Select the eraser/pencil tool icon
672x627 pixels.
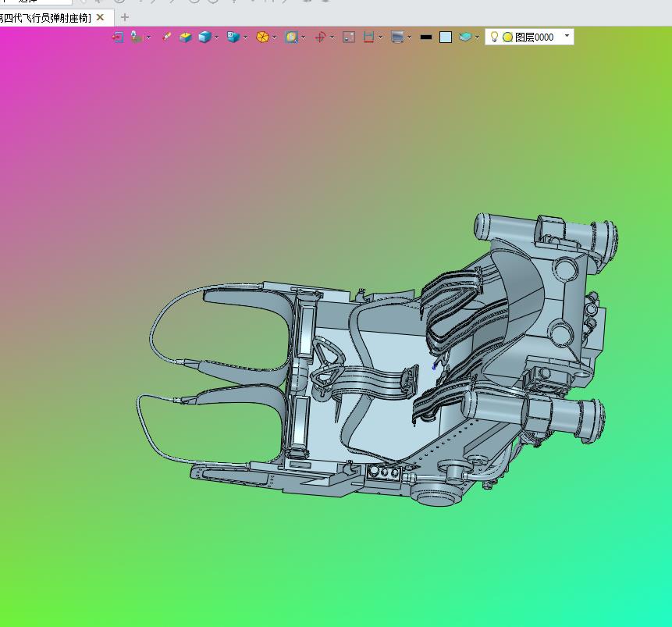pos(166,37)
